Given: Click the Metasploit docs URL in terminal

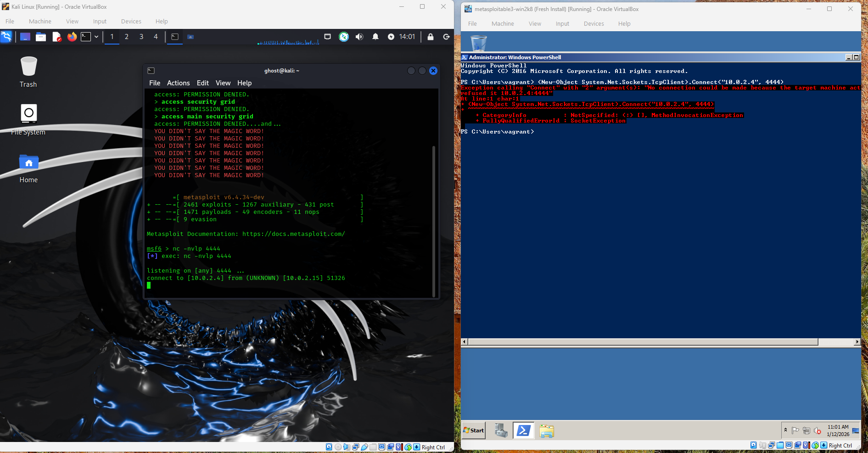Looking at the screenshot, I should click(294, 234).
